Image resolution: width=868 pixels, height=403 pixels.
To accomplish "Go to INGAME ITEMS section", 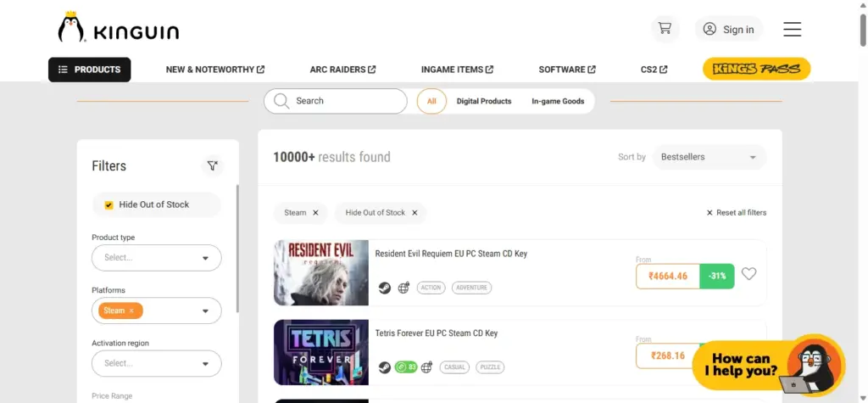I will point(457,70).
